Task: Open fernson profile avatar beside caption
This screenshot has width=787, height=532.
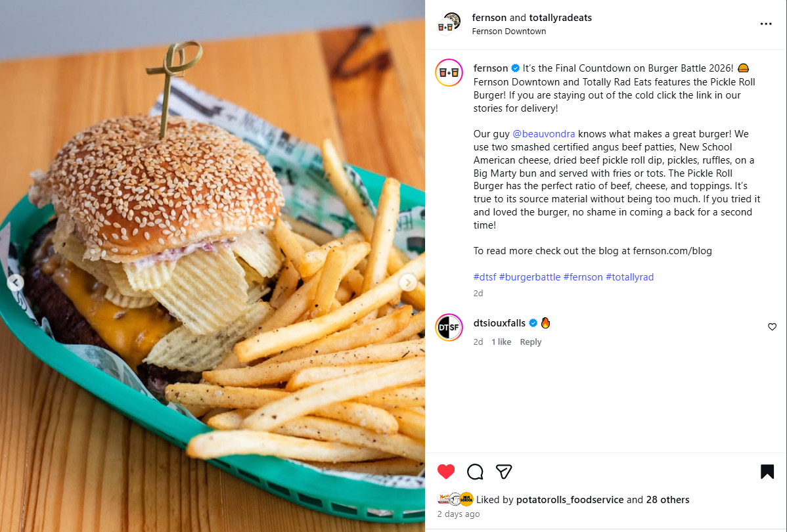Action: pos(449,73)
